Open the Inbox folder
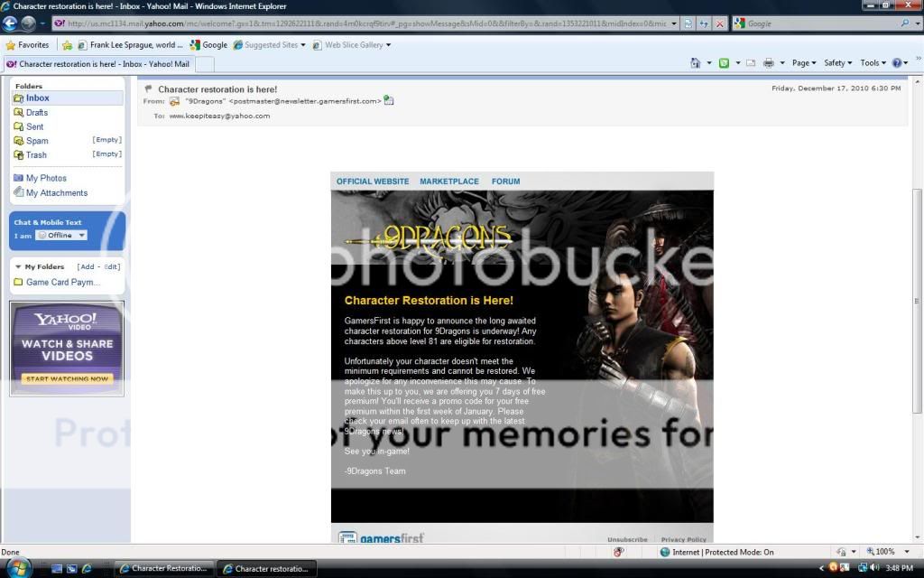 (38, 98)
